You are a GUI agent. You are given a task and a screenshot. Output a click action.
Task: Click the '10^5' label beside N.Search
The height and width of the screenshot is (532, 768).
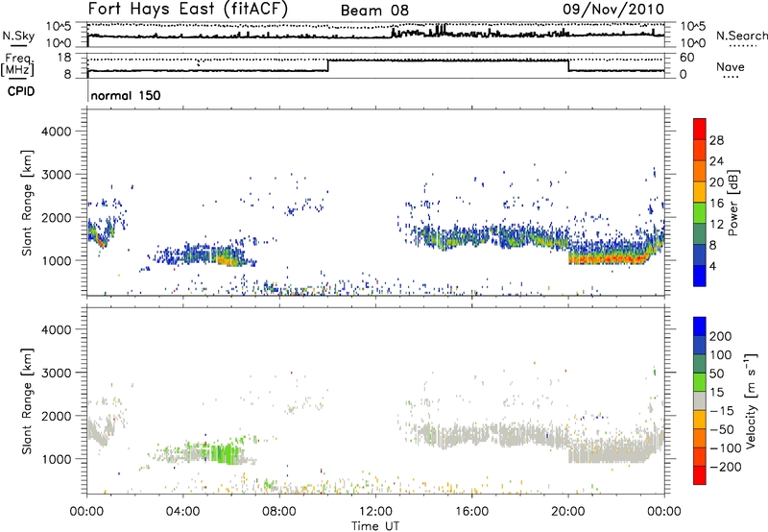pos(693,27)
